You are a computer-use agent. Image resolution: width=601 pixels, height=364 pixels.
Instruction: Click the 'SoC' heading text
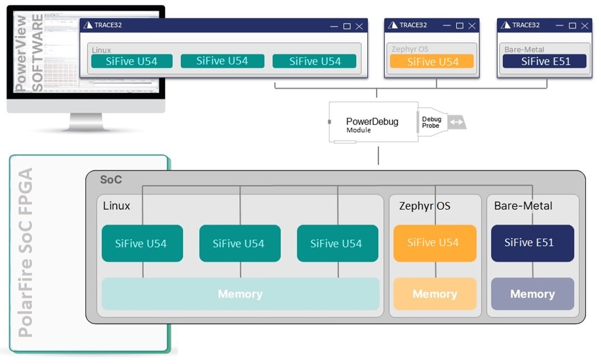(x=111, y=179)
